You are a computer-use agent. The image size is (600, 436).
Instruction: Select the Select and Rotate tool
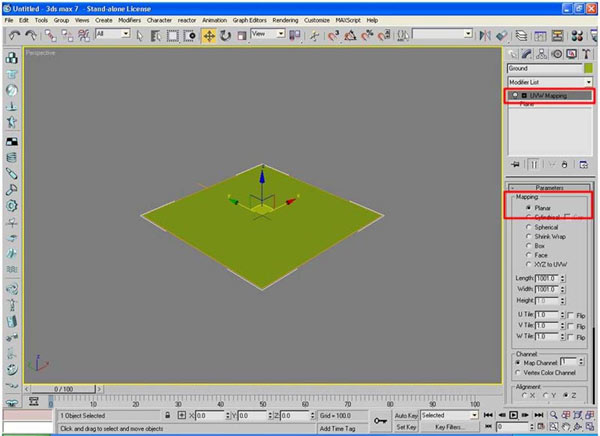pyautogui.click(x=225, y=36)
